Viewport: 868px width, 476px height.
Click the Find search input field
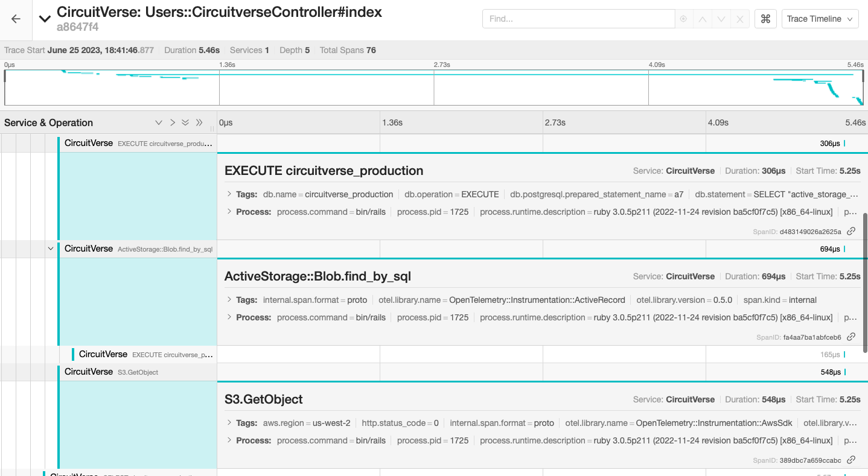pos(578,19)
